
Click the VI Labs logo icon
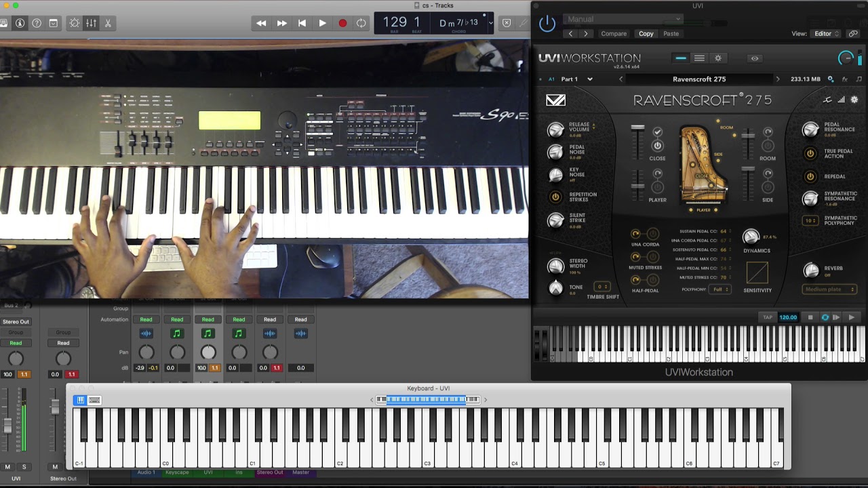click(x=555, y=100)
